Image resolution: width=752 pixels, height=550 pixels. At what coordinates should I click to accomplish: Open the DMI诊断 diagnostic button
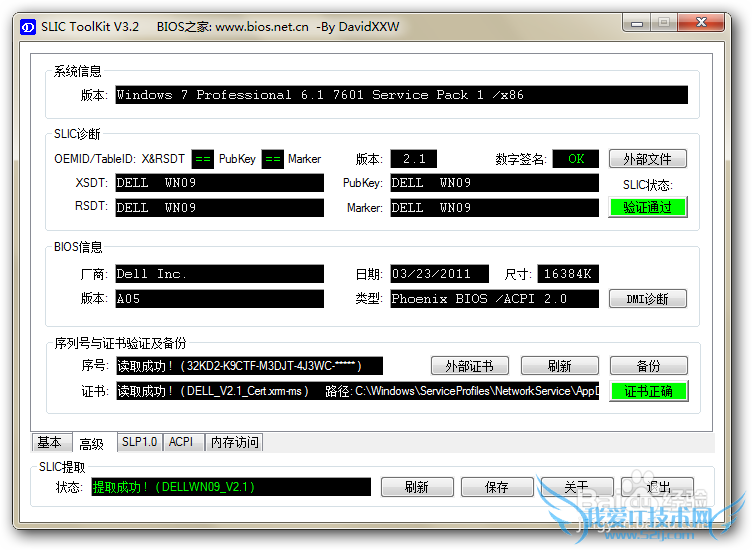(647, 299)
